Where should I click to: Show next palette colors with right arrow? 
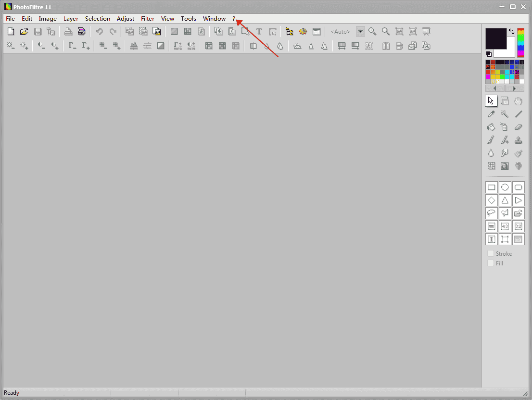coord(514,88)
